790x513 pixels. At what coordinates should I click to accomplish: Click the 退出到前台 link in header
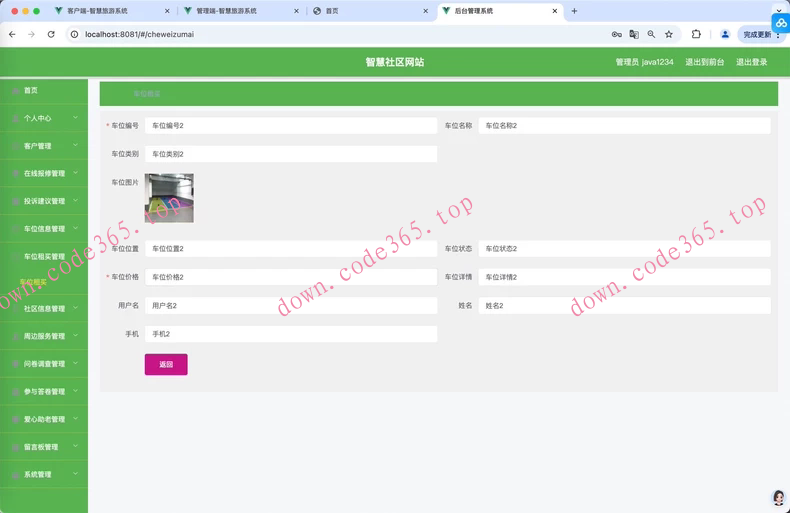[x=704, y=62]
